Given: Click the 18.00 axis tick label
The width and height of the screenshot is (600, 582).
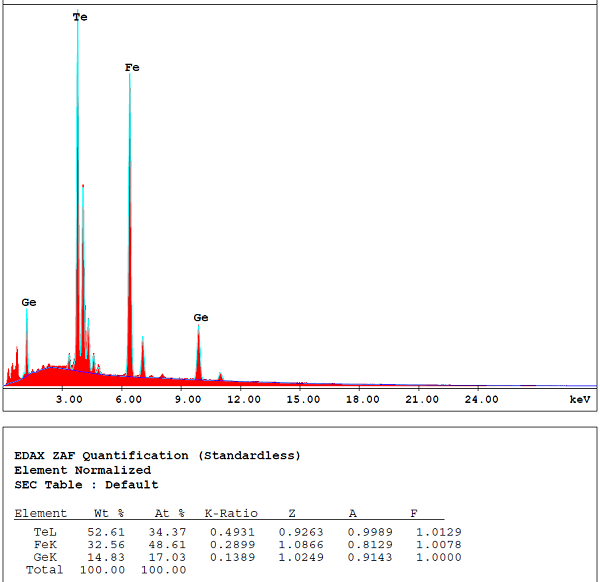Looking at the screenshot, I should pos(363,399).
